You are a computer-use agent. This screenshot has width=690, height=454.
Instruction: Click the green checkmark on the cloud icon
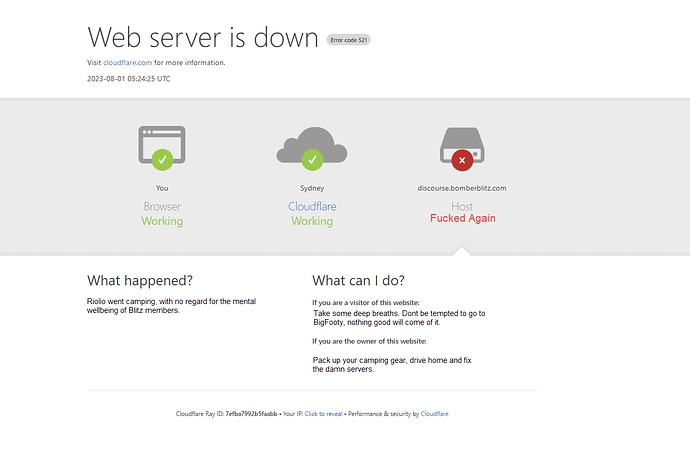click(x=312, y=158)
